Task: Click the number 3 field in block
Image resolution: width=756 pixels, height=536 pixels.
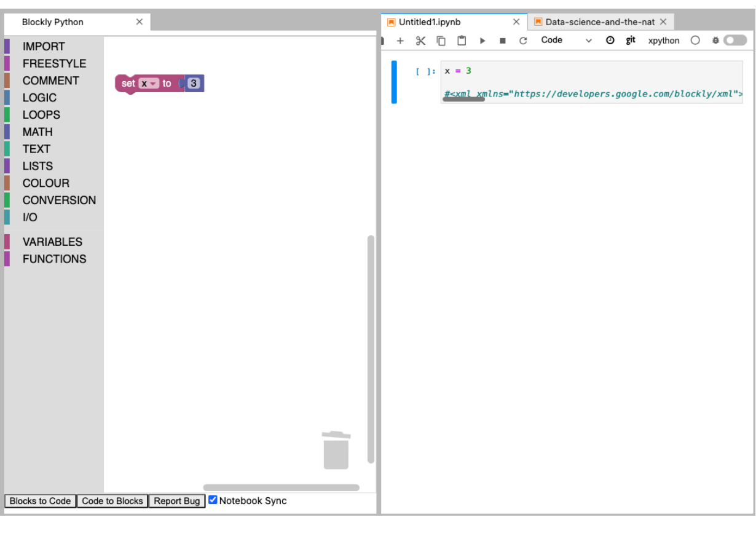Action: pyautogui.click(x=194, y=84)
